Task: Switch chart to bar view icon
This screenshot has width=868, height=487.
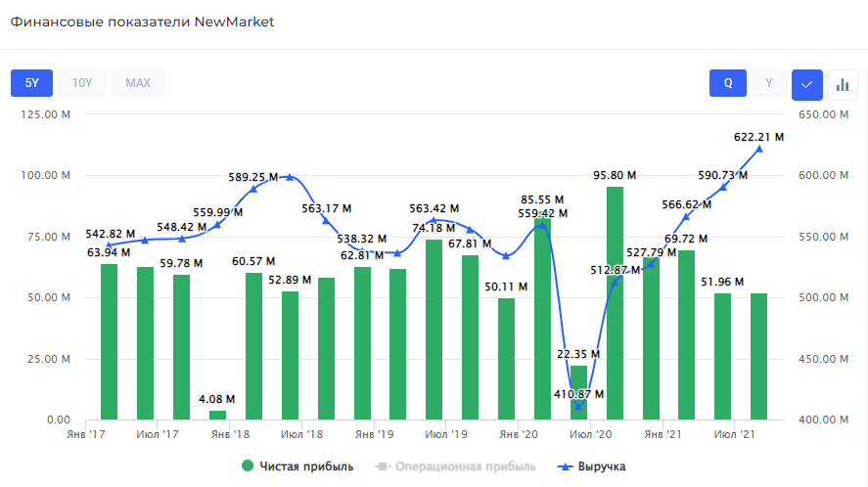Action: pyautogui.click(x=842, y=84)
